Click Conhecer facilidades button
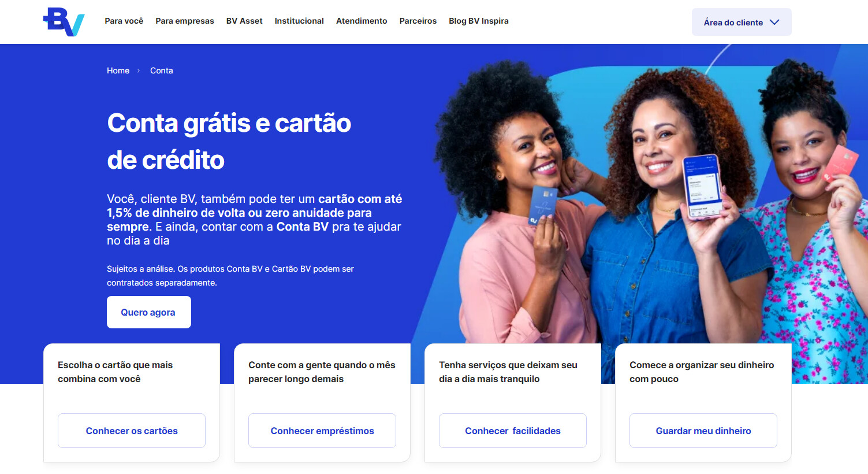The height and width of the screenshot is (474, 868). tap(513, 431)
